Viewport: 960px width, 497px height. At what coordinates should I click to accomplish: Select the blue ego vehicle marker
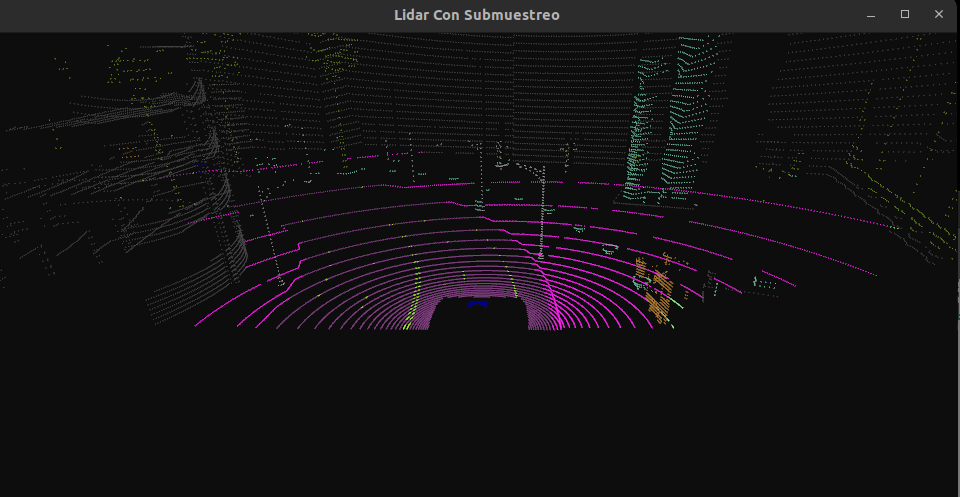(x=478, y=303)
